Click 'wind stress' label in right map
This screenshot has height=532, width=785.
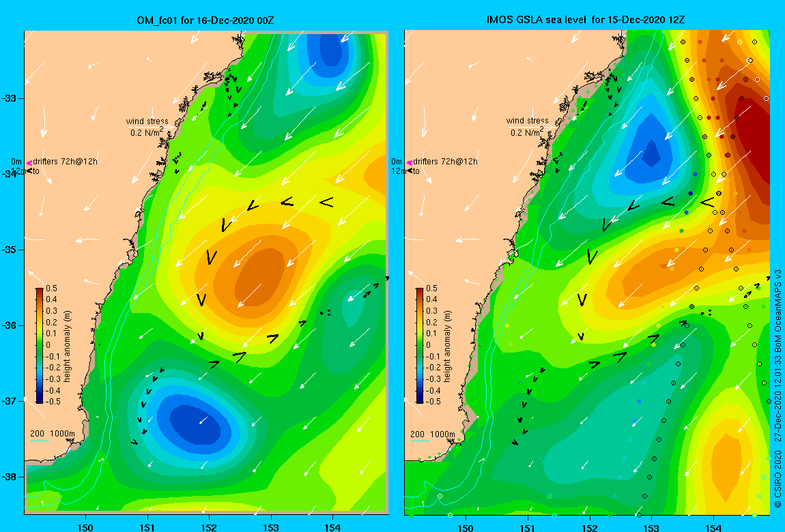tap(527, 121)
